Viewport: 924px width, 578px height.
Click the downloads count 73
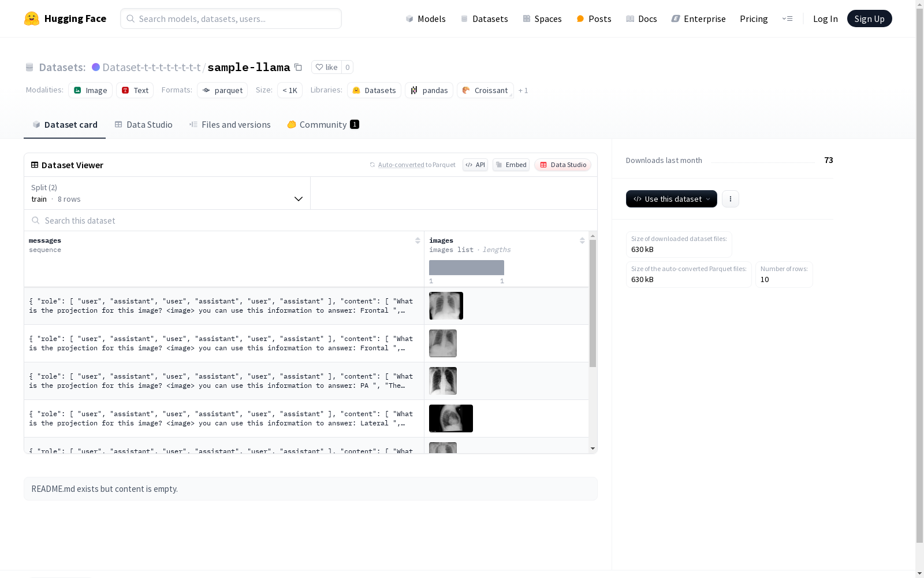(x=829, y=160)
